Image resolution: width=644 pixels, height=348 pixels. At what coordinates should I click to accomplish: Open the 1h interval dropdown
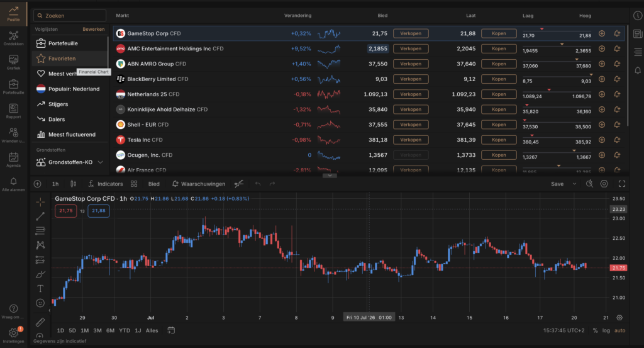pyautogui.click(x=55, y=184)
